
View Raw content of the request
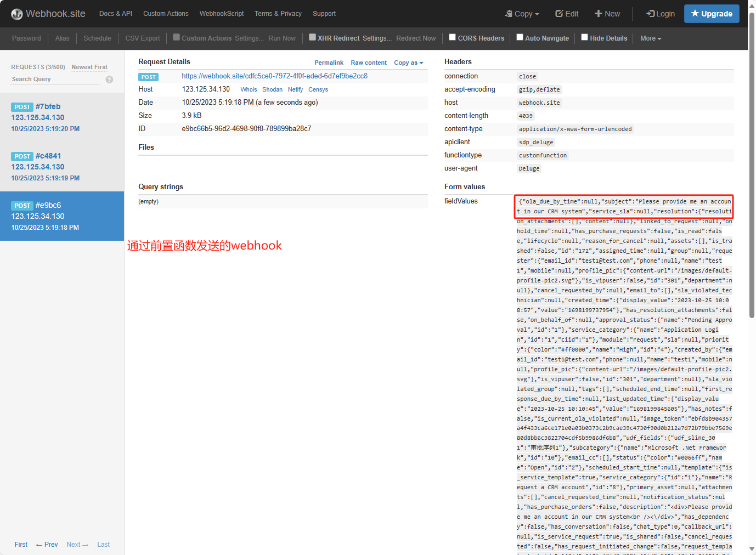tap(369, 63)
